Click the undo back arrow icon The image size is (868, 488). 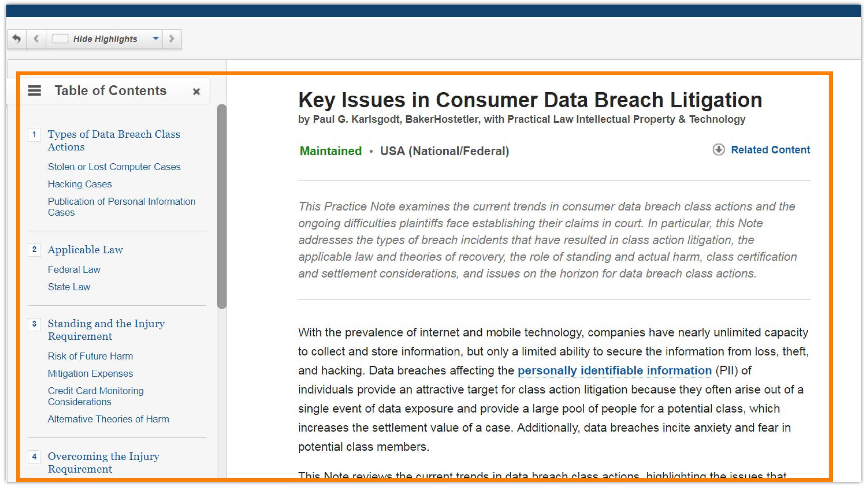16,39
